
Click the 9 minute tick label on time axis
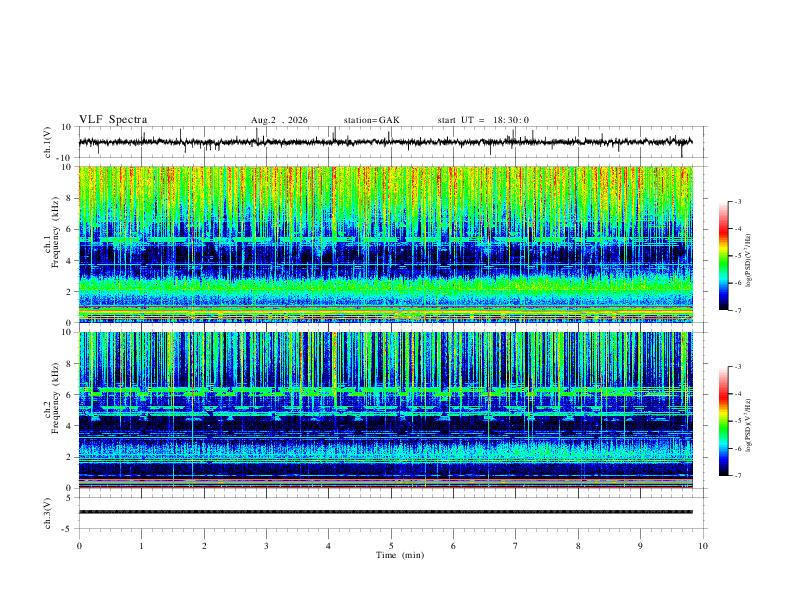pyautogui.click(x=640, y=546)
